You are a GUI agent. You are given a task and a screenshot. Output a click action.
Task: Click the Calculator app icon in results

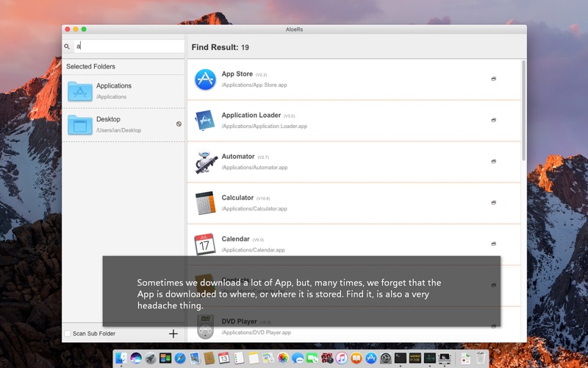click(205, 203)
